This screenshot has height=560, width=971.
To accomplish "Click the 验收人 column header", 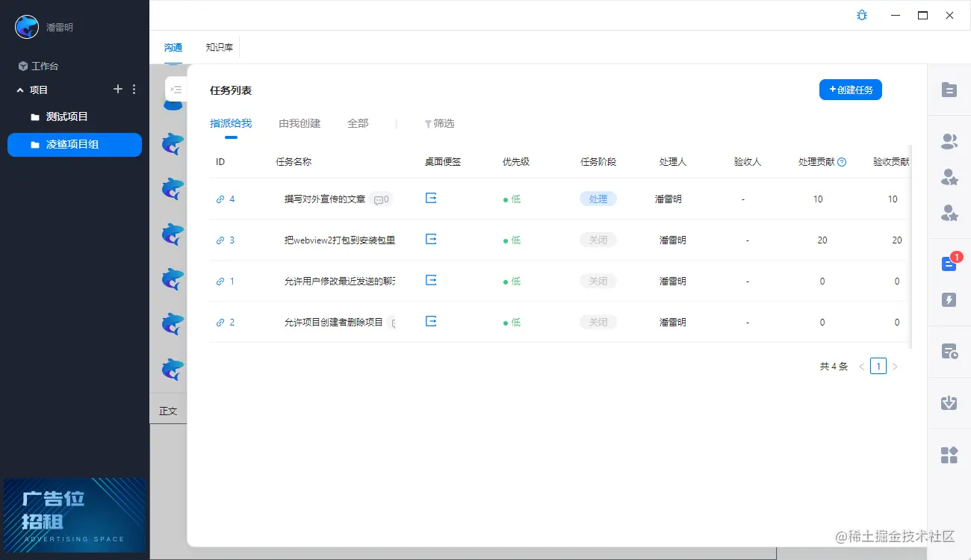I will coord(748,162).
